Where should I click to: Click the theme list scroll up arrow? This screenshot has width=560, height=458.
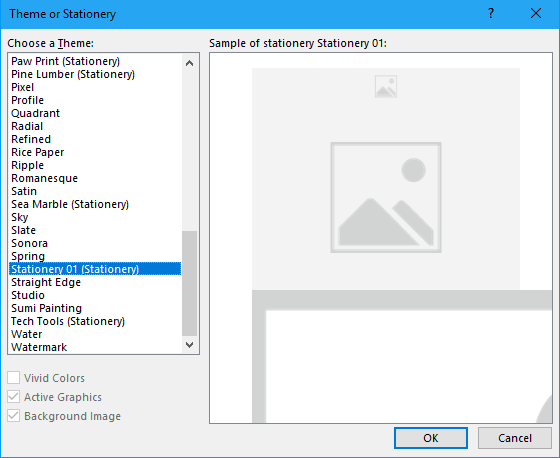[190, 64]
